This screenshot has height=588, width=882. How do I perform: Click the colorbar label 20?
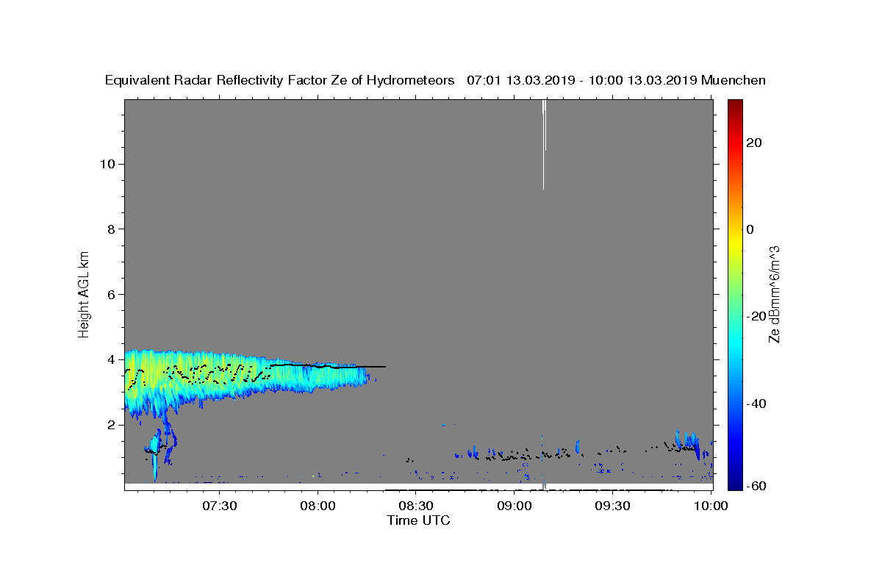[x=755, y=143]
